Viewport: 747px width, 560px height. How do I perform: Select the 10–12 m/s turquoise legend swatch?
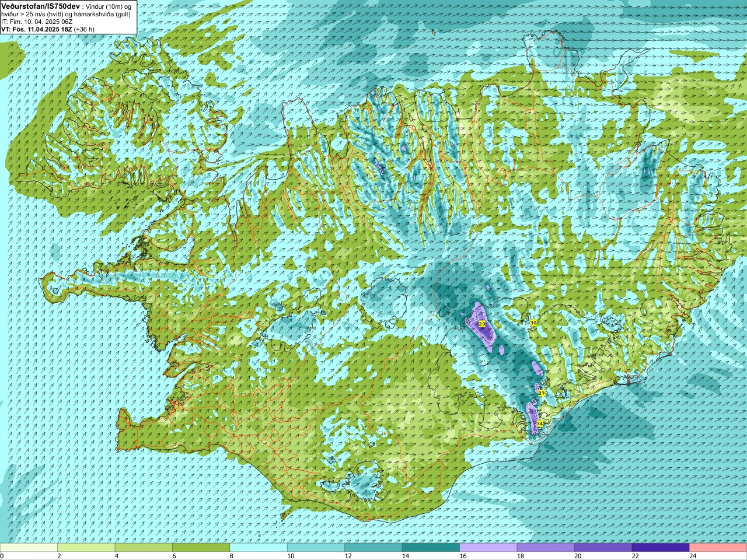[x=316, y=548]
